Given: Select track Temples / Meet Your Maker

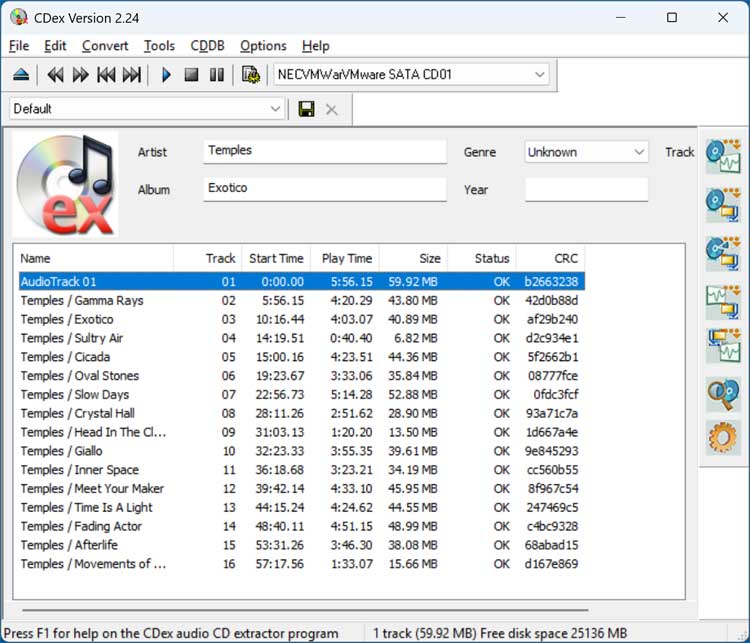Looking at the screenshot, I should click(x=302, y=488).
